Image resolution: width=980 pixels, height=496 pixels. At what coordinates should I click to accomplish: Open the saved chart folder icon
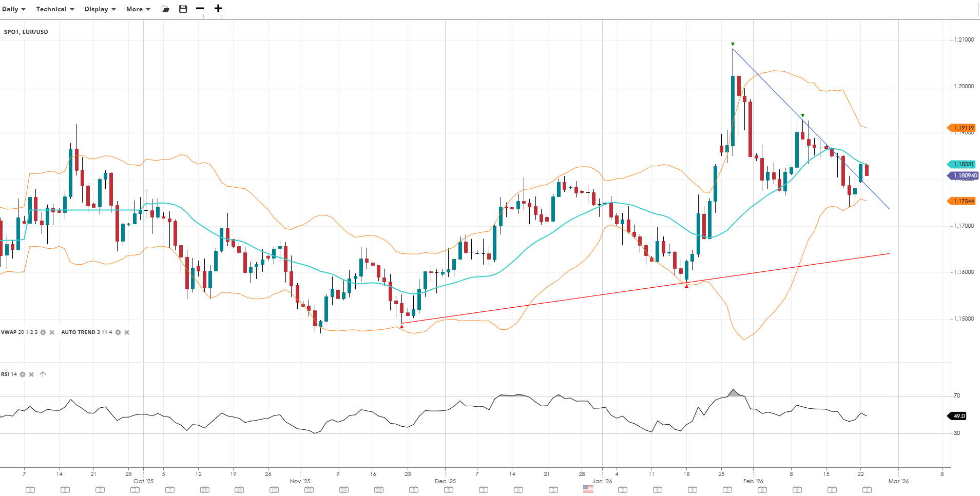point(165,9)
